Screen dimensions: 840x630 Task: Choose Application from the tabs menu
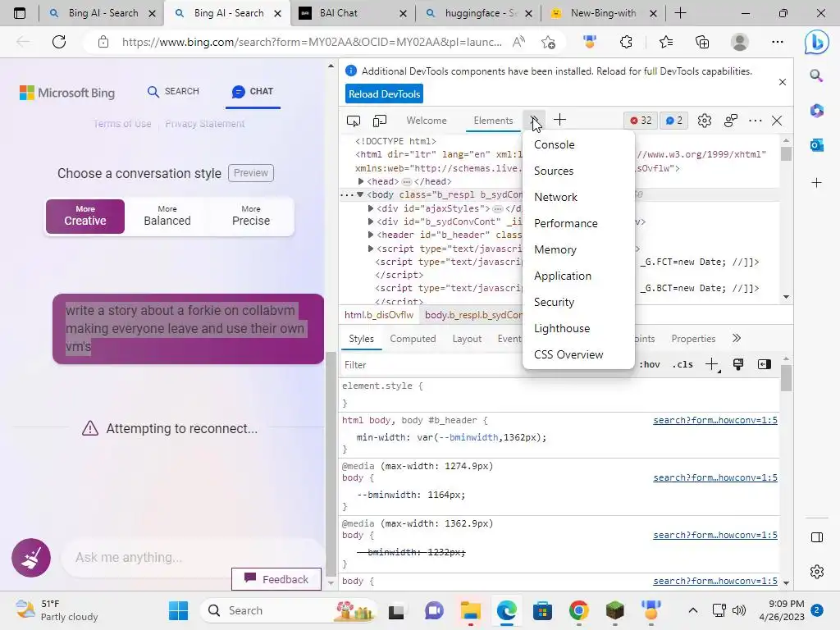click(x=578, y=276)
